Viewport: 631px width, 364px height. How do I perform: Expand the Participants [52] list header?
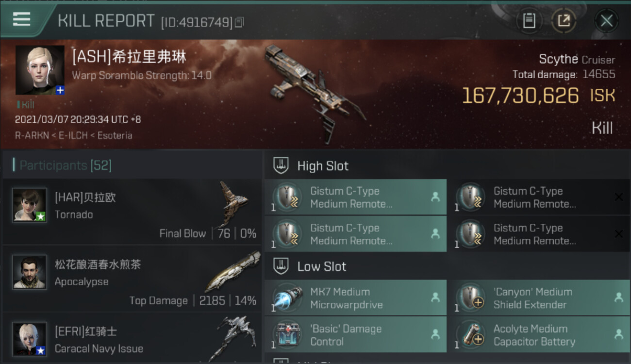[132, 165]
